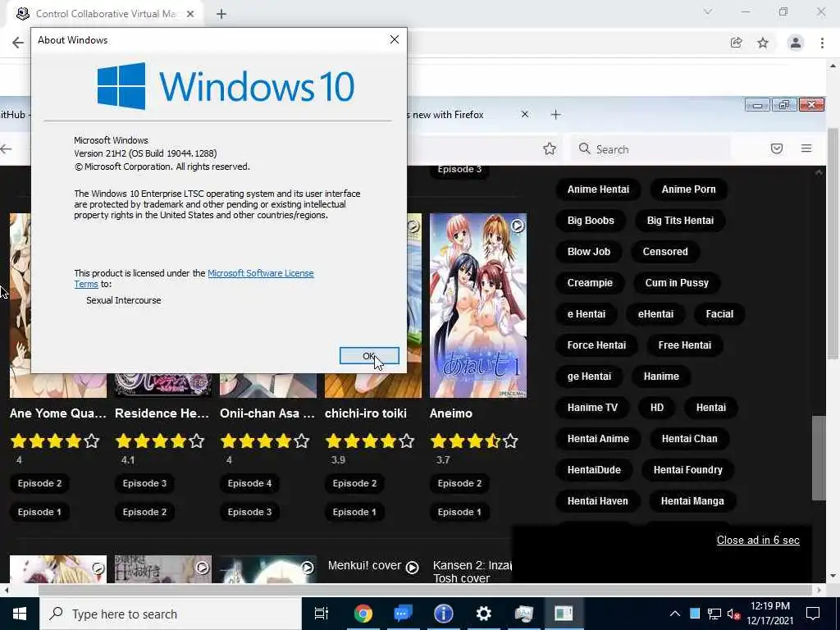The width and height of the screenshot is (840, 630).
Task: Click the 'Close ad in 6 sec' link
Action: pos(758,540)
